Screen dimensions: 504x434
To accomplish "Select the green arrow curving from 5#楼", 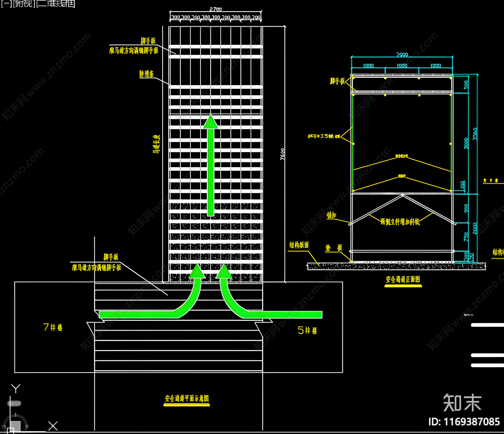I will tap(269, 291).
